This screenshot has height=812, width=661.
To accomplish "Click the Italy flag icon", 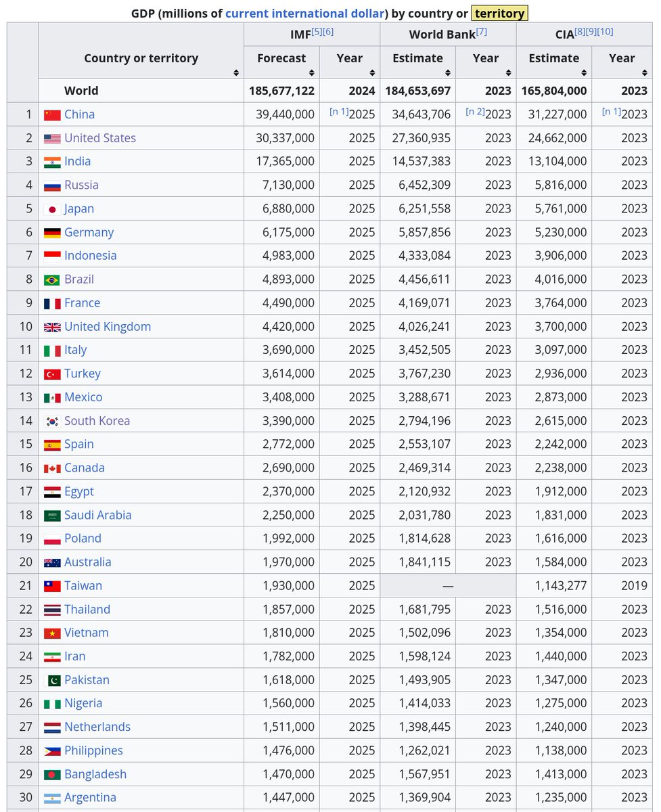I will [x=52, y=351].
